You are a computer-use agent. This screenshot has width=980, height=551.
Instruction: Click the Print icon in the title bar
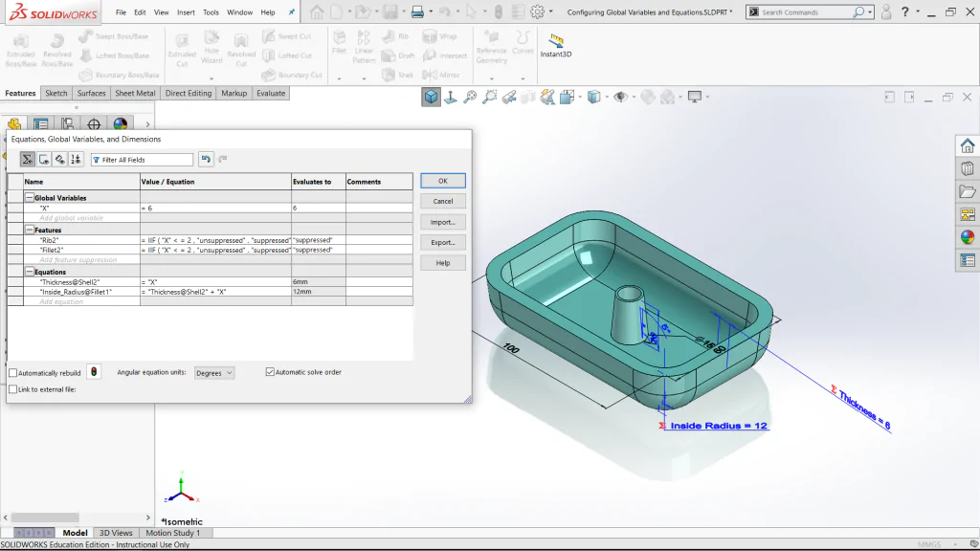pos(417,11)
